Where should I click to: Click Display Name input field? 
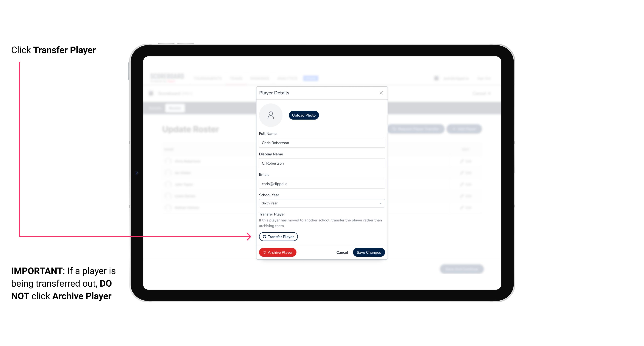pyautogui.click(x=321, y=163)
